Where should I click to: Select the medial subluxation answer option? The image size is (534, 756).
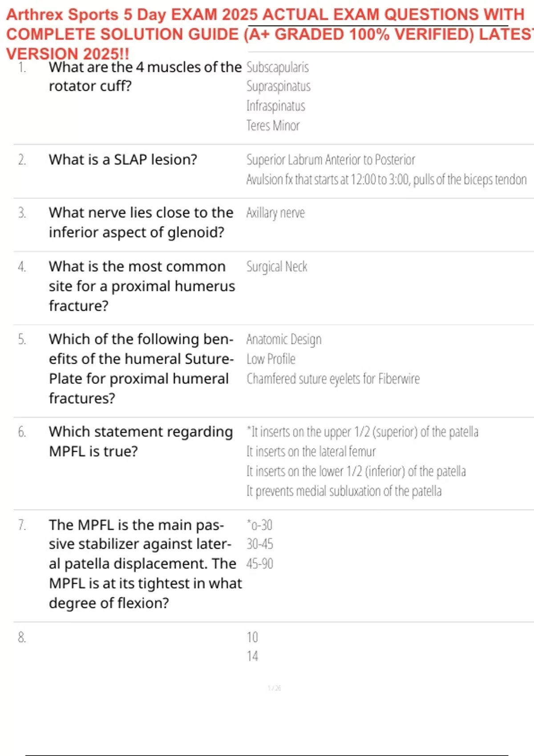pos(344,491)
